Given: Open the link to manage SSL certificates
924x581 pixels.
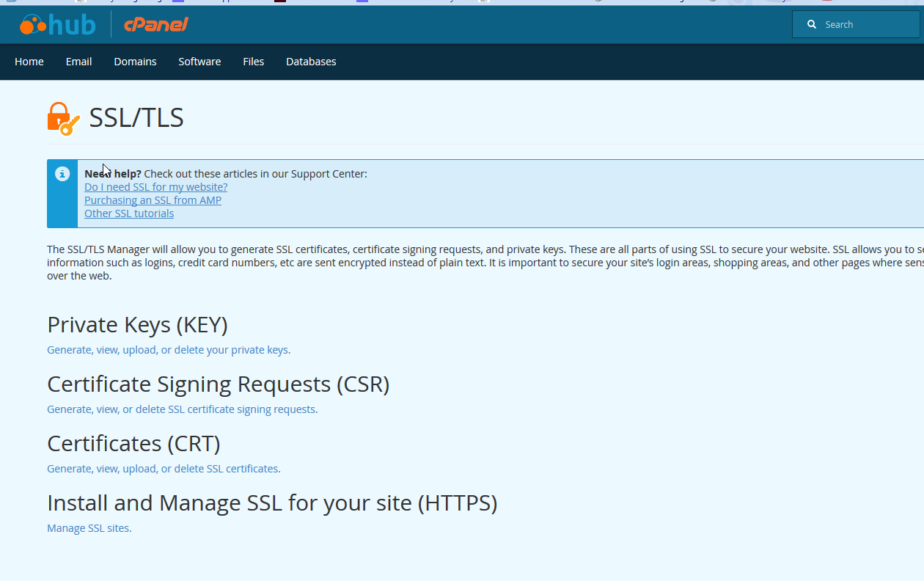Looking at the screenshot, I should click(x=164, y=469).
